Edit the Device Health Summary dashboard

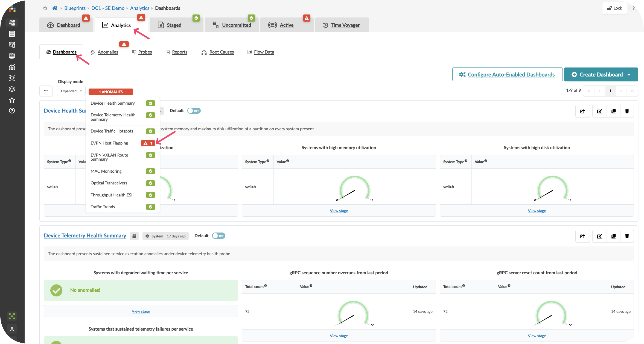click(599, 111)
